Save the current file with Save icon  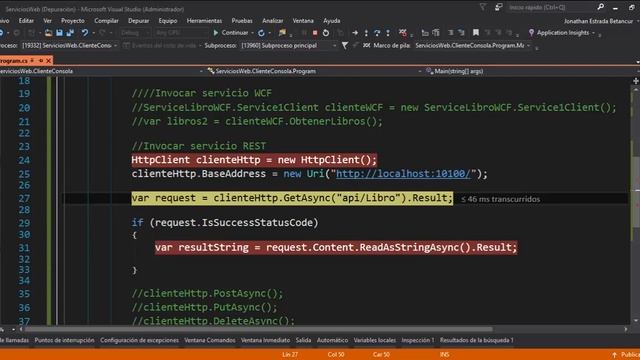point(60,33)
